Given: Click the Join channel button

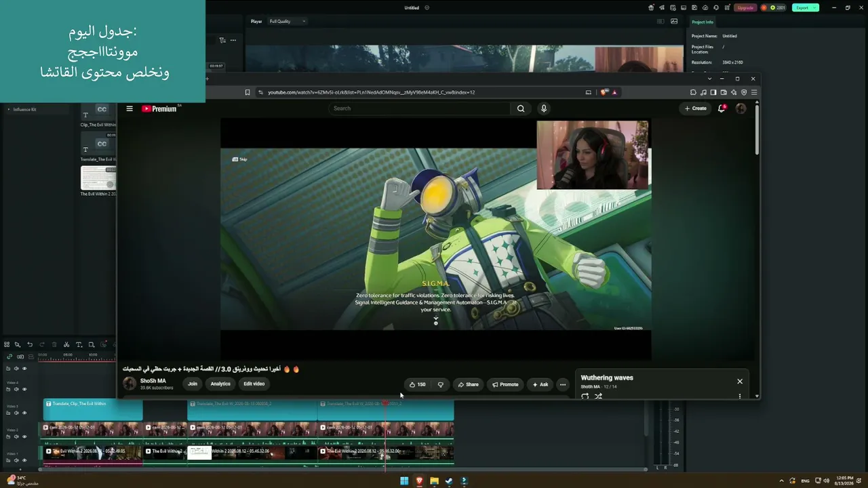Looking at the screenshot, I should pos(193,384).
